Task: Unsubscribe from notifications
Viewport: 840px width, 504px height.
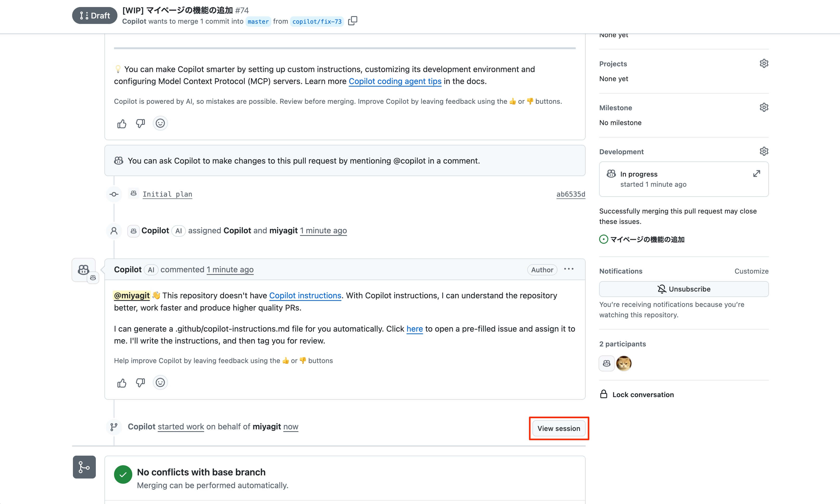Action: point(684,289)
